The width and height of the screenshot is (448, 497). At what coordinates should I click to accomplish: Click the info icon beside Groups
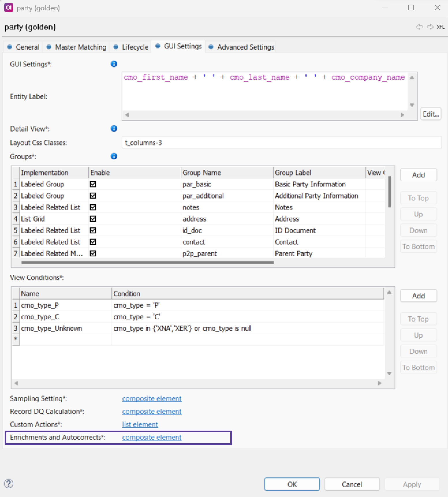pos(114,156)
